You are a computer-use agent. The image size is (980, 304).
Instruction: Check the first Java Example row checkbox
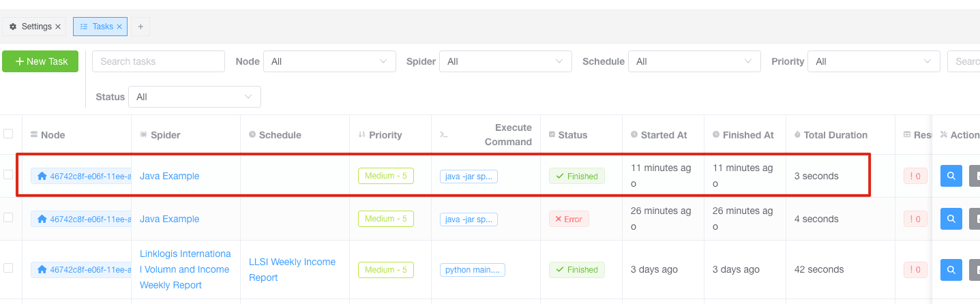click(8, 174)
